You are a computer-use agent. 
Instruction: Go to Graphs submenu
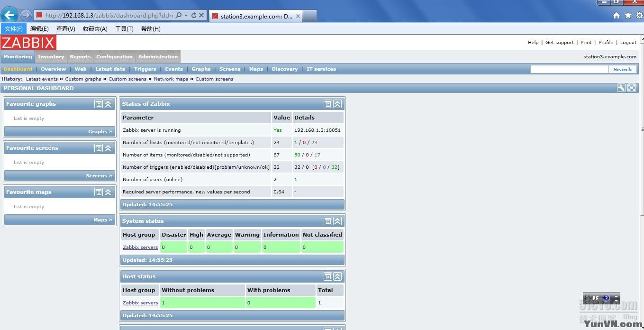tap(201, 69)
